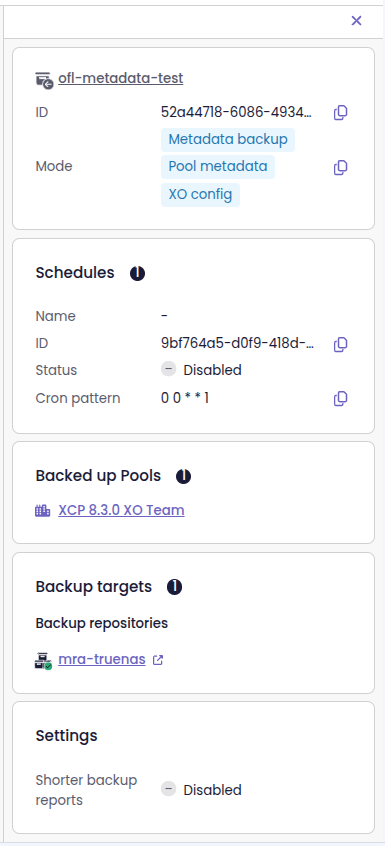Click the XO config tag
385x846 pixels.
201,194
